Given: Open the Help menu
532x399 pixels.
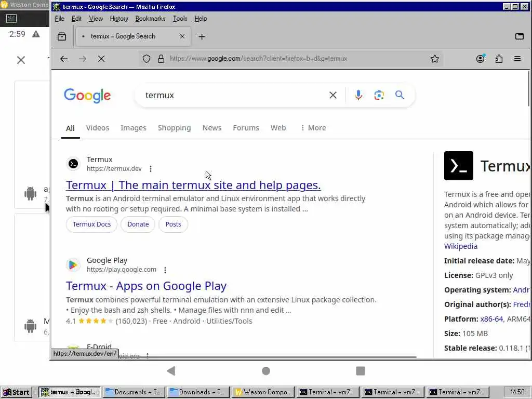Looking at the screenshot, I should click(x=201, y=19).
